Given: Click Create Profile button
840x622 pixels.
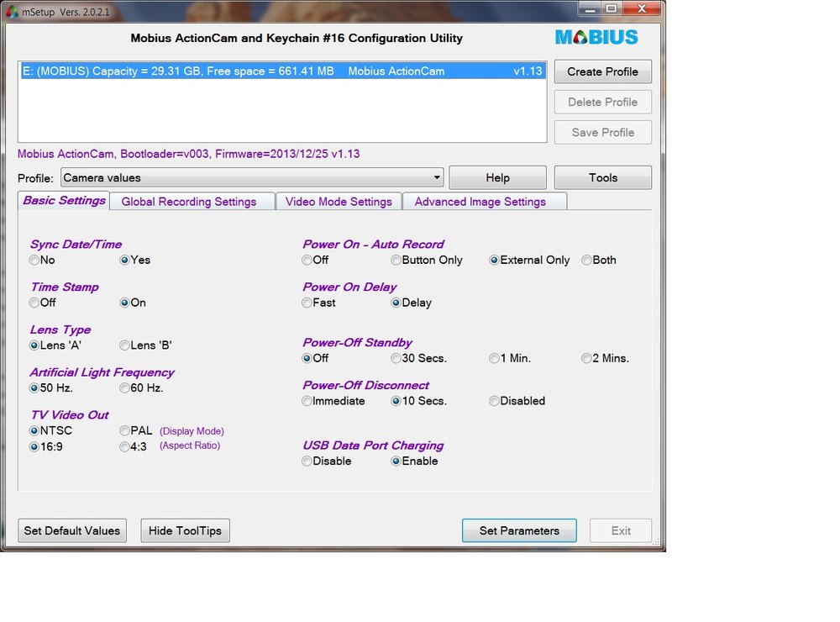Looking at the screenshot, I should click(602, 71).
